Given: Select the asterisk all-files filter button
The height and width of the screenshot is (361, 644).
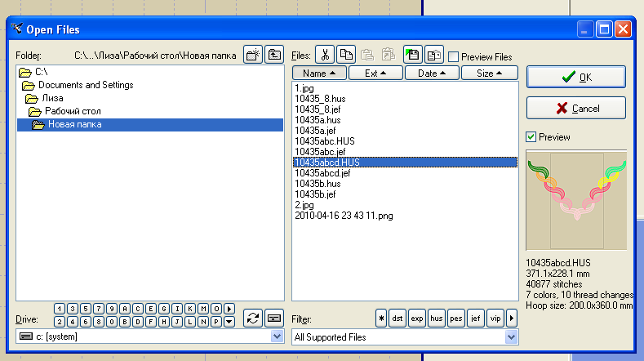Looking at the screenshot, I should tap(381, 318).
